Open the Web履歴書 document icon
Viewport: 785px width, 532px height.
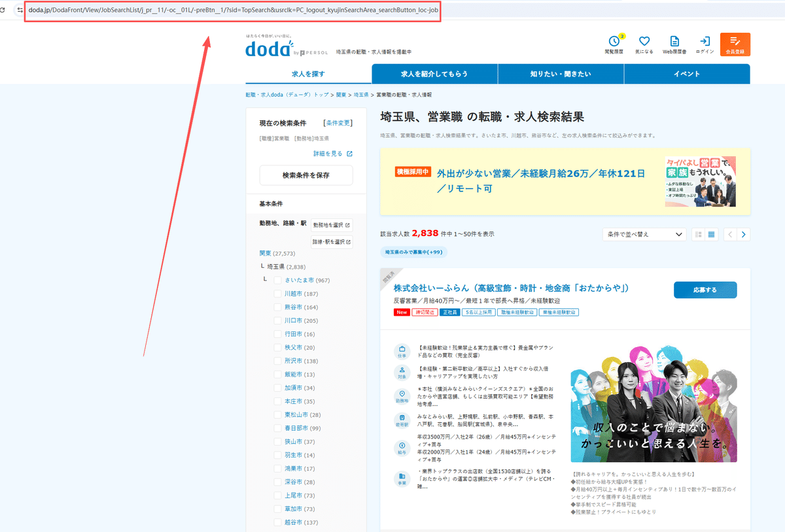coord(674,41)
